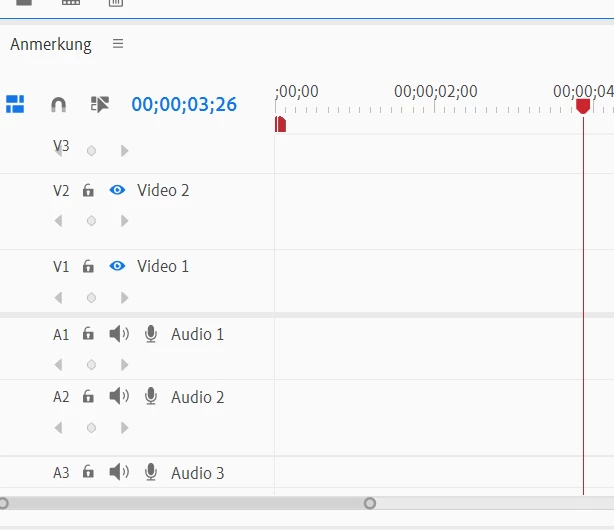Toggle lock on Video 2 track
The image size is (614, 530).
(88, 190)
